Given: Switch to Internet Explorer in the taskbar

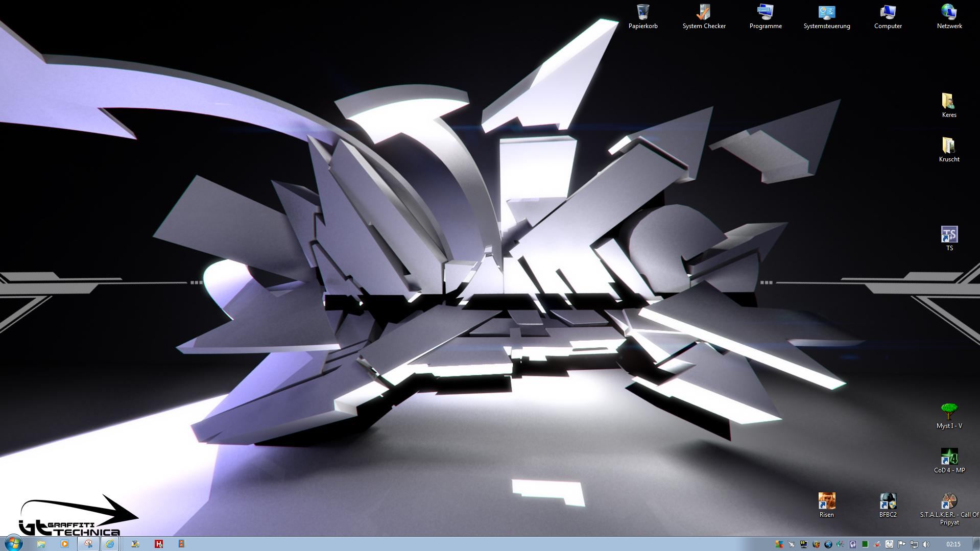Looking at the screenshot, I should pos(110,544).
